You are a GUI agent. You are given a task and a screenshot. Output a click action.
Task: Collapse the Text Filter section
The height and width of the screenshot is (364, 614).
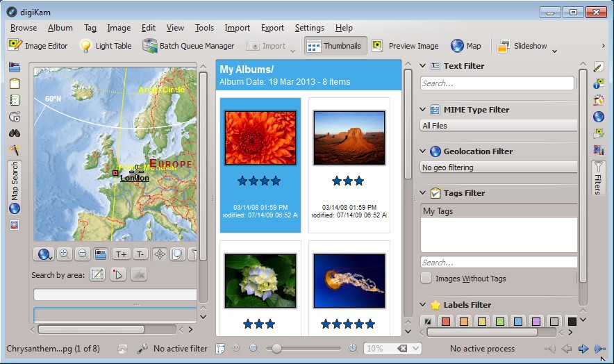tap(423, 66)
